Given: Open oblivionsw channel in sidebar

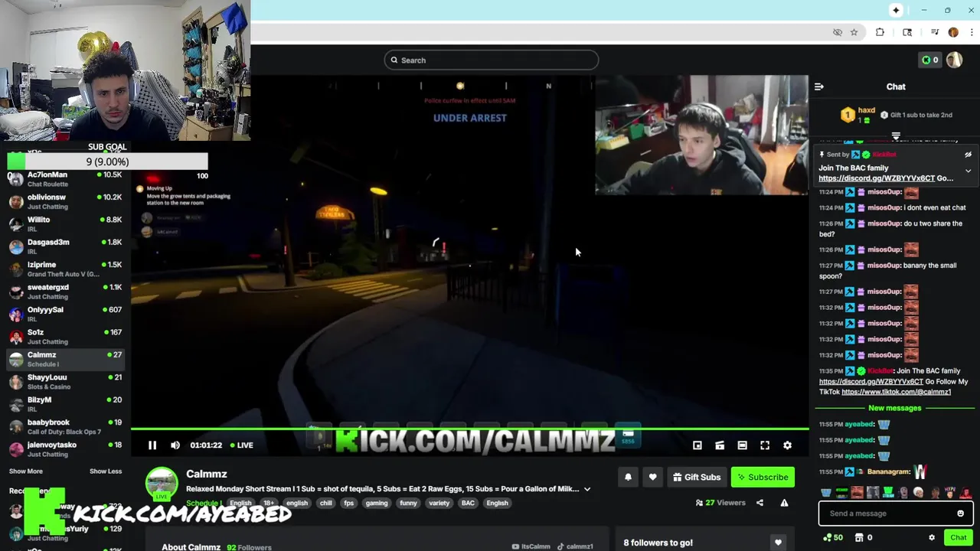Looking at the screenshot, I should [x=64, y=202].
